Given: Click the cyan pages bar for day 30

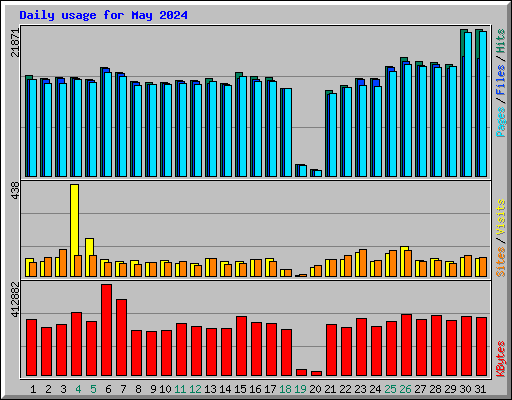Looking at the screenshot, I should tap(468, 104).
